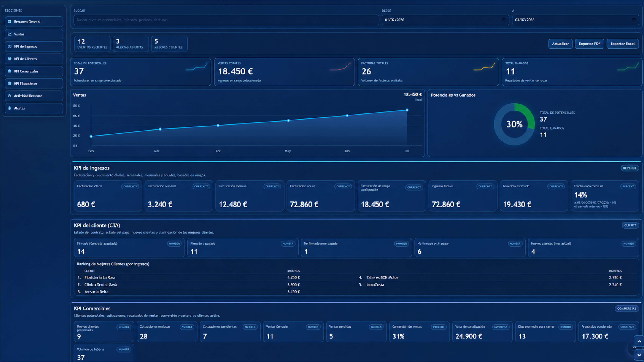Screen dimensions: 644x362
Task: Open the calendar picker for the A date
Action: (x=634, y=20)
